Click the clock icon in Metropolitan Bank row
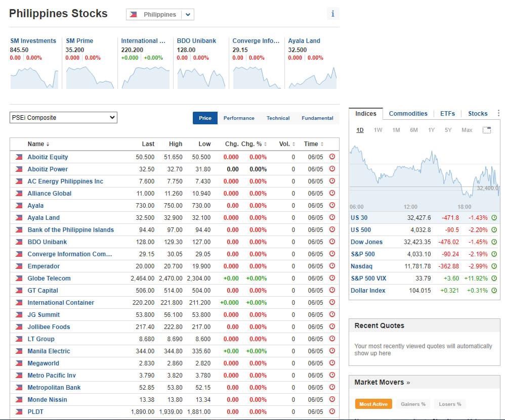The width and height of the screenshot is (505, 420). [x=332, y=387]
